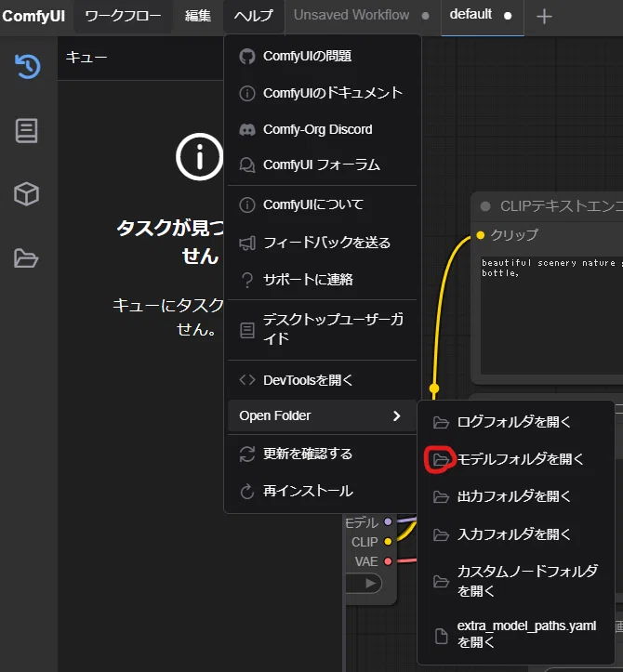The height and width of the screenshot is (672, 623).
Task: Click the GitHub icon beside ComfyUIの問題
Action: tap(247, 57)
